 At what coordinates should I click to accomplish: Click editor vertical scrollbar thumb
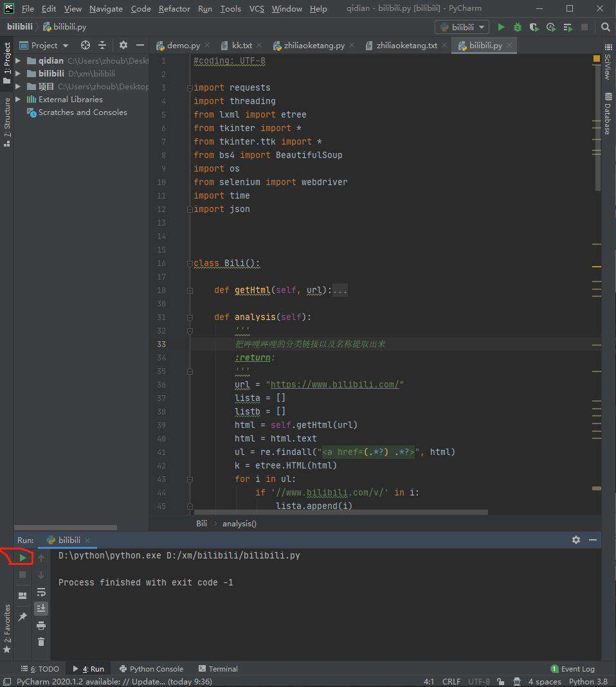click(597, 127)
